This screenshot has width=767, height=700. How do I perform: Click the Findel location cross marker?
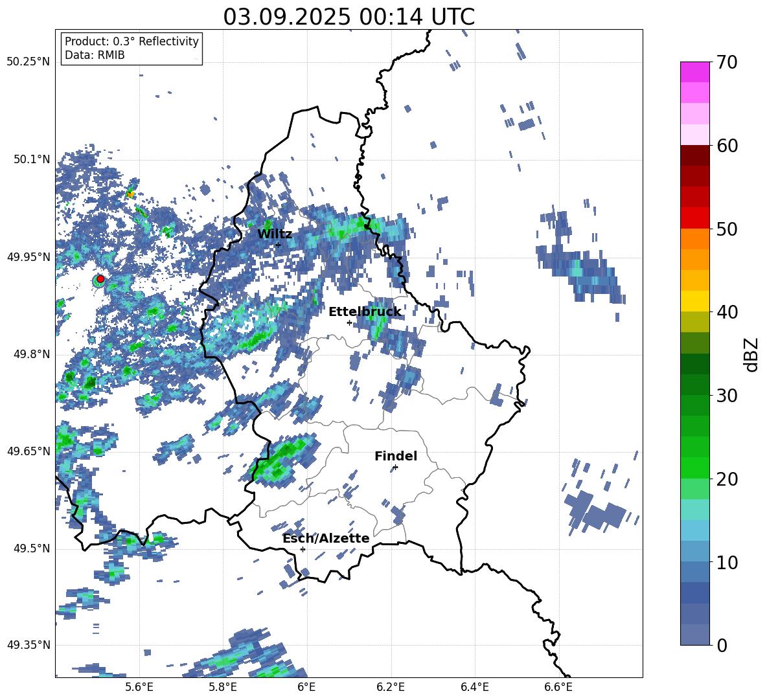(x=395, y=468)
